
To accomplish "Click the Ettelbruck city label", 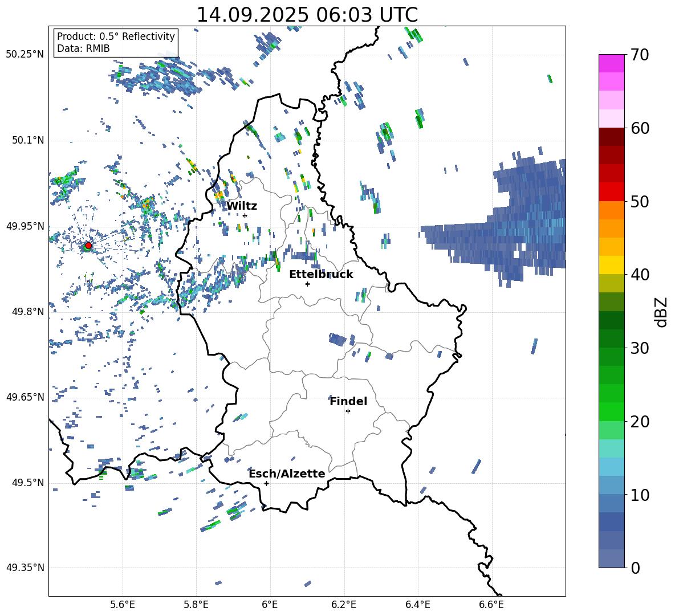I will point(321,275).
